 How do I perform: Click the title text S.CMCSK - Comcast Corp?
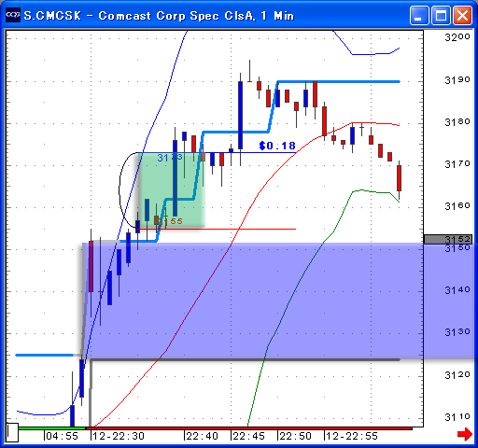[159, 16]
